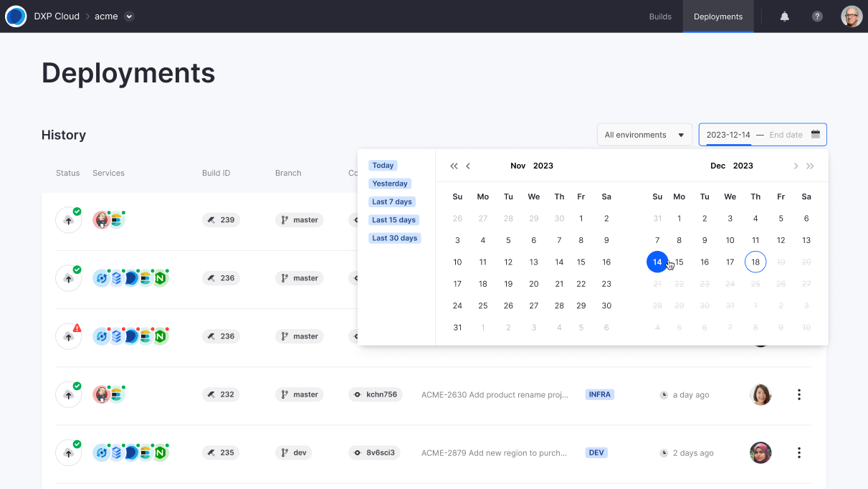Click the user avatar in build 235 row
868x489 pixels.
(760, 452)
